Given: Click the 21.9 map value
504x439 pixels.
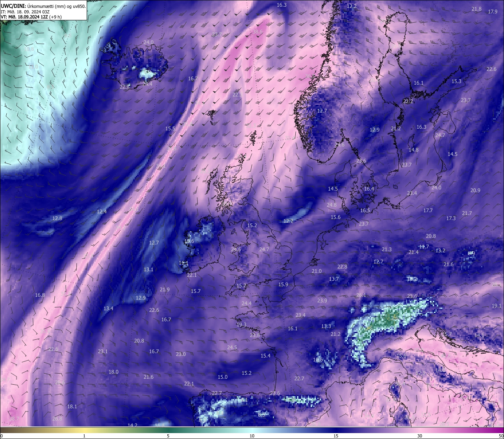Looking at the screenshot, I should click(165, 289).
